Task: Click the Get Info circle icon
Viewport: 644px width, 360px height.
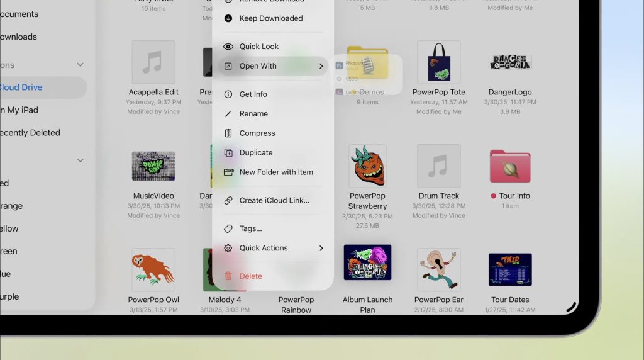Action: (x=228, y=94)
